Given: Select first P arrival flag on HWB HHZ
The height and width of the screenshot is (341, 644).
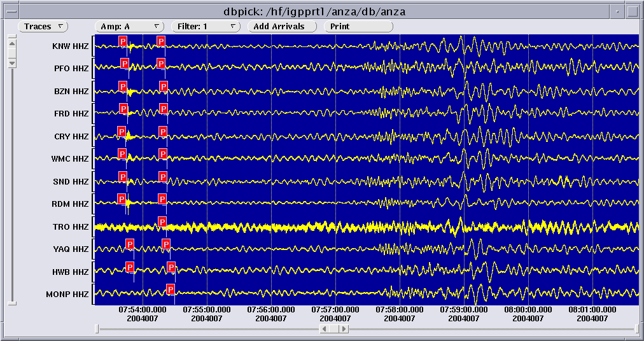Looking at the screenshot, I should point(130,267).
